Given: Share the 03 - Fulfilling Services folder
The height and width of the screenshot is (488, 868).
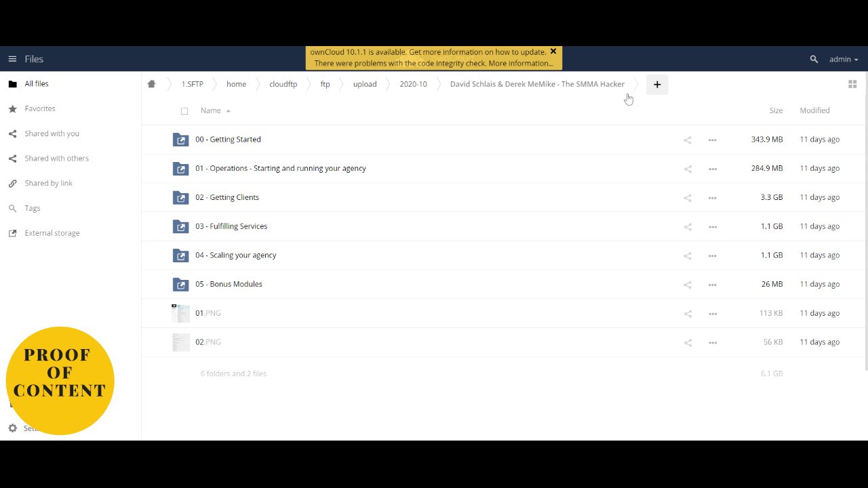Looking at the screenshot, I should pos(688,227).
